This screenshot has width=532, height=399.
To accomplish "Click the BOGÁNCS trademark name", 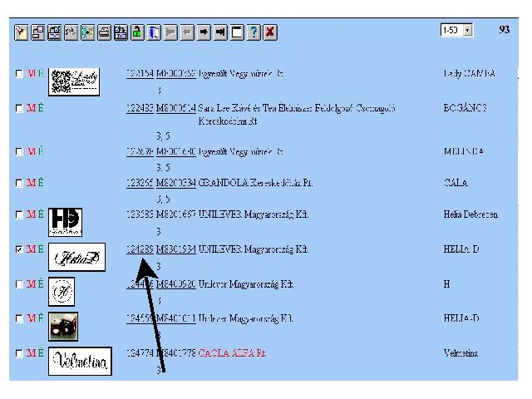I will click(465, 108).
